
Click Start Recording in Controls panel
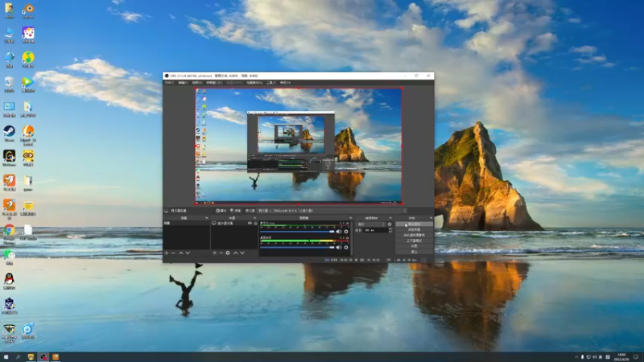(x=414, y=230)
